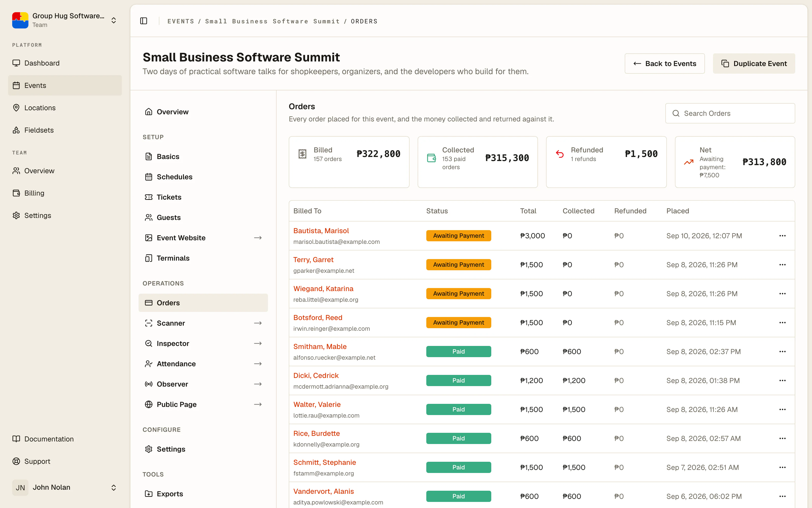The height and width of the screenshot is (508, 812).
Task: Click the Scanner arrow icon
Action: pos(258,323)
